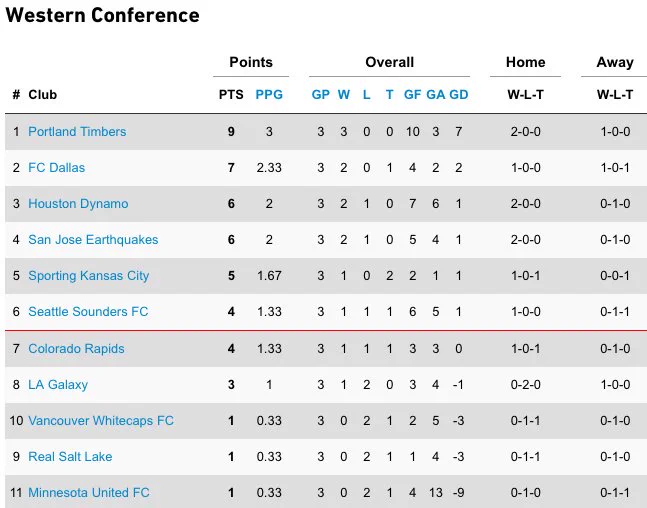647x508 pixels.
Task: Open the Sporting Kansas City link
Action: tap(88, 276)
